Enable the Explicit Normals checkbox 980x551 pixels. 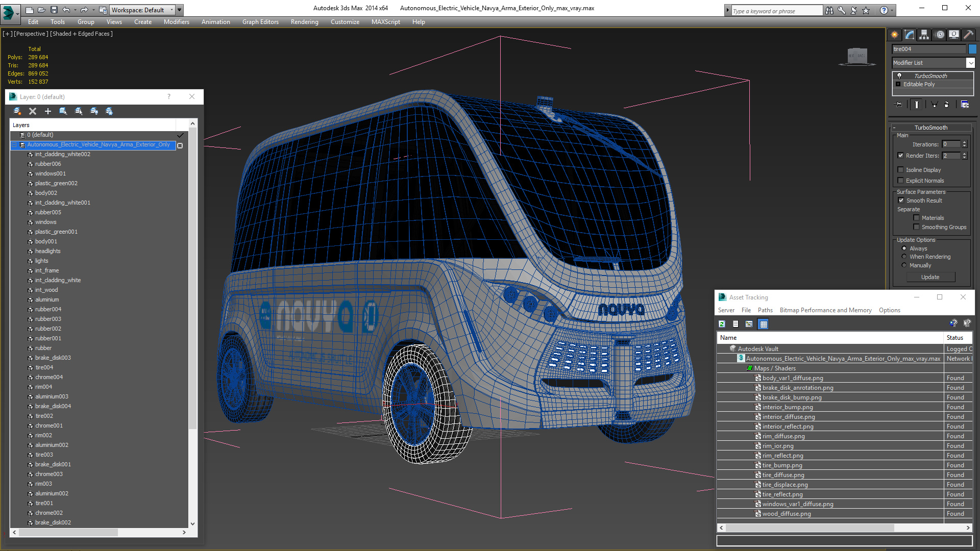(x=900, y=181)
